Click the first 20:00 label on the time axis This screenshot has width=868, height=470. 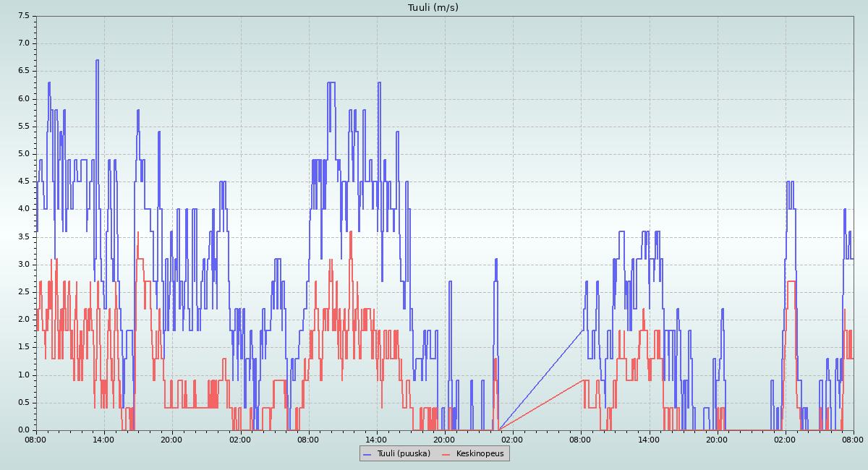point(171,439)
